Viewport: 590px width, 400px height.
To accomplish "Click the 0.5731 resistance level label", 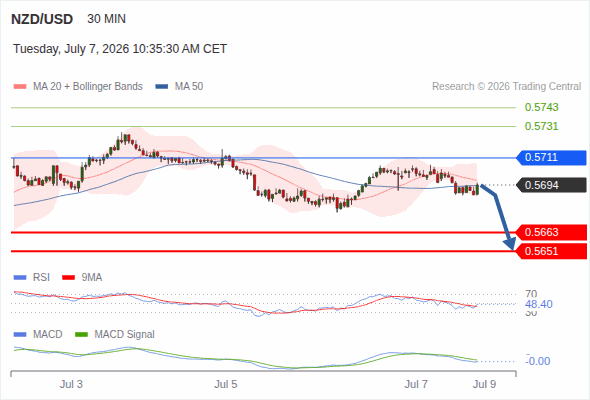I will [x=541, y=126].
